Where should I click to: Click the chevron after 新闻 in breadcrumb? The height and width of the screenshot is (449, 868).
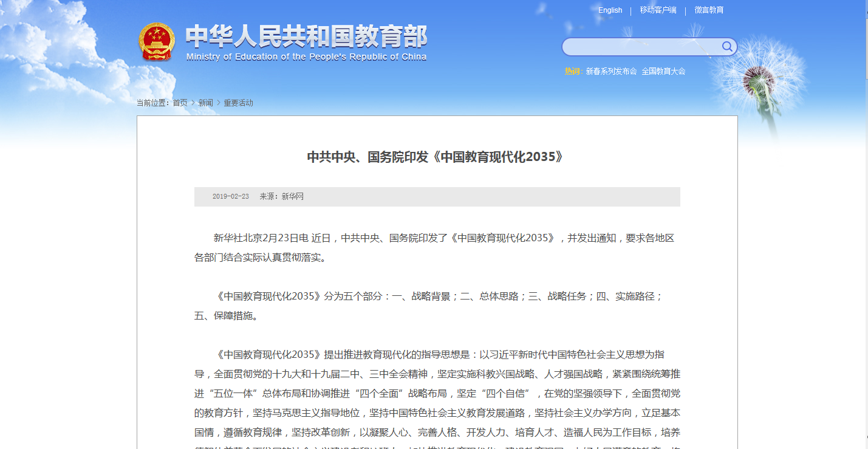point(219,103)
